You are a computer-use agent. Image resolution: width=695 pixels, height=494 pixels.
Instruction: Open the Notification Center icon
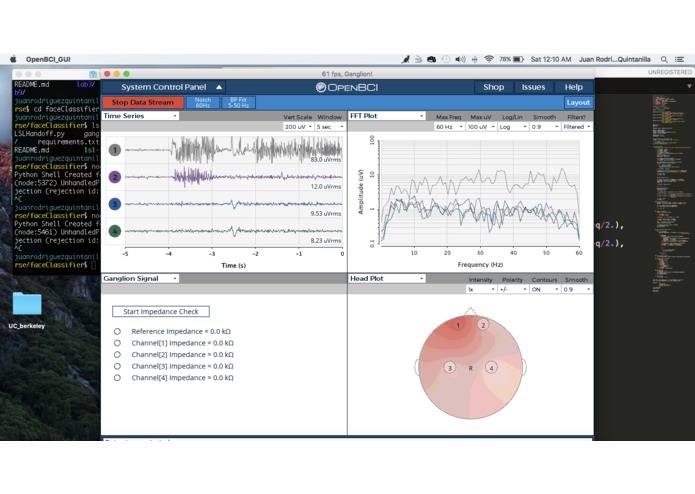679,59
